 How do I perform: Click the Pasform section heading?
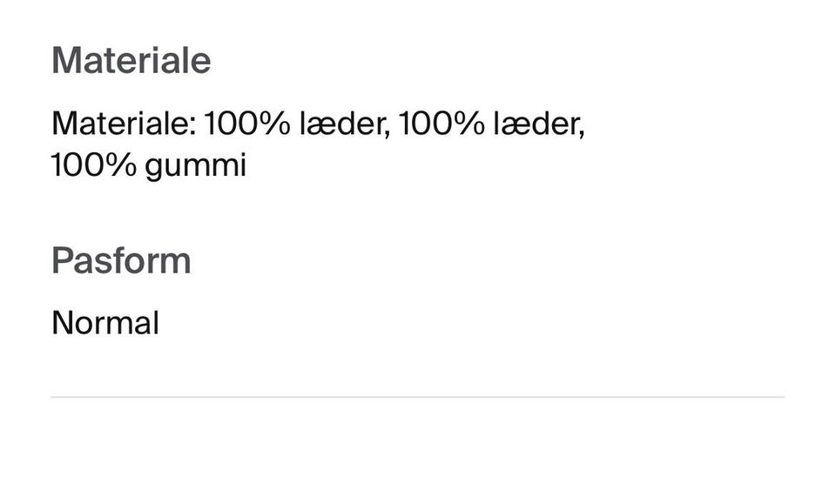[121, 260]
